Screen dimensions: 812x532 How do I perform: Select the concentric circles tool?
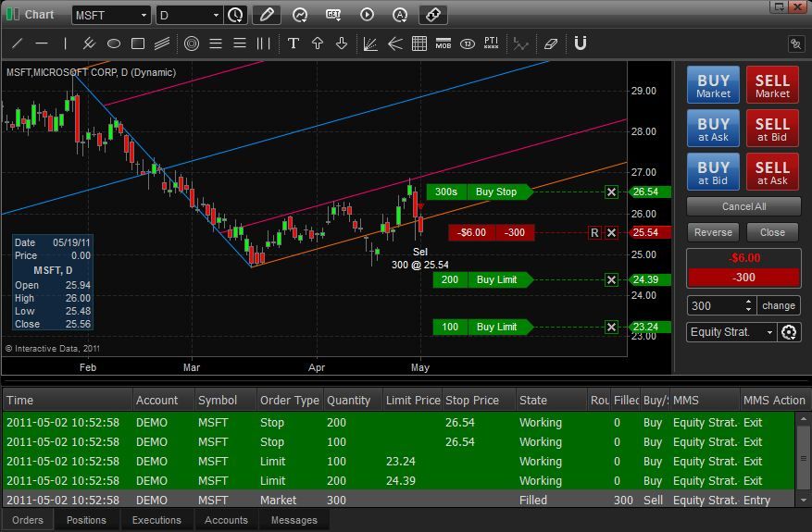pos(192,44)
